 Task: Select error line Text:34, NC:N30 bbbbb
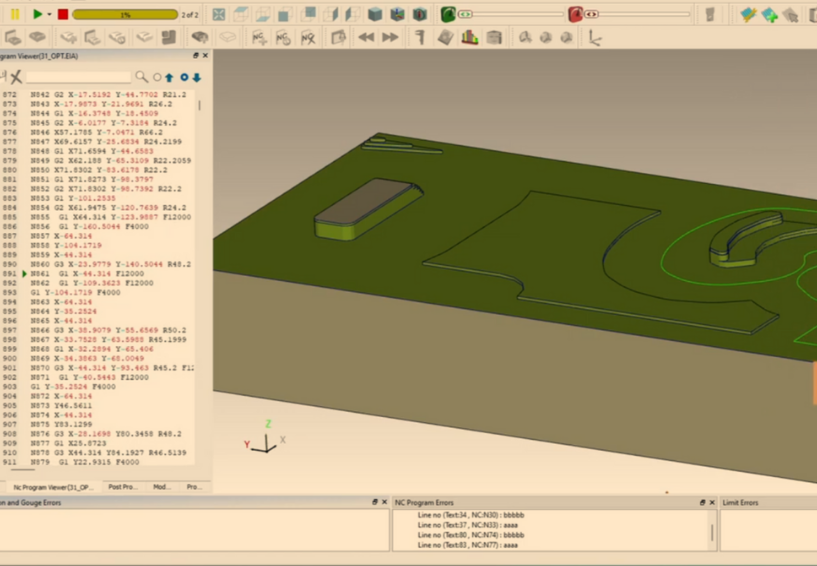tap(470, 515)
